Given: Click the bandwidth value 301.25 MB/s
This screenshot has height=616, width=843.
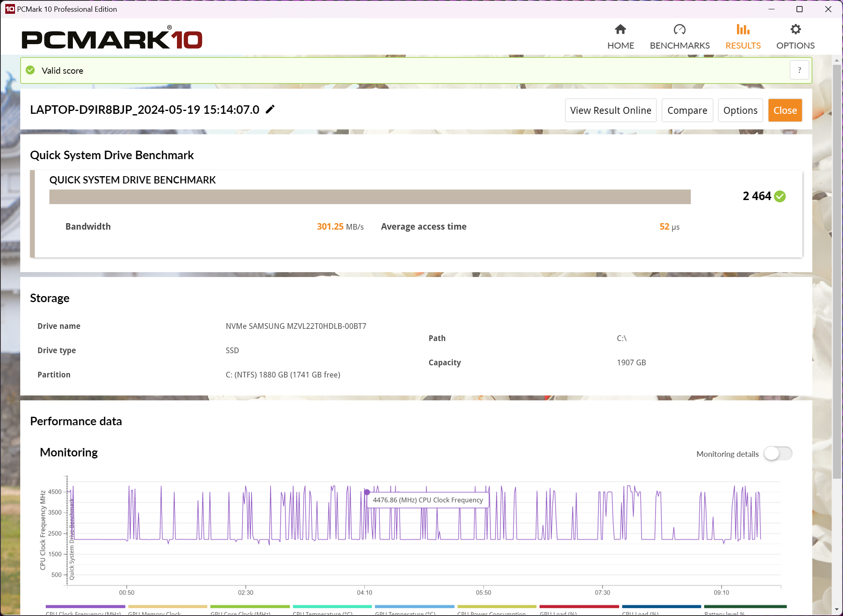Looking at the screenshot, I should click(340, 227).
